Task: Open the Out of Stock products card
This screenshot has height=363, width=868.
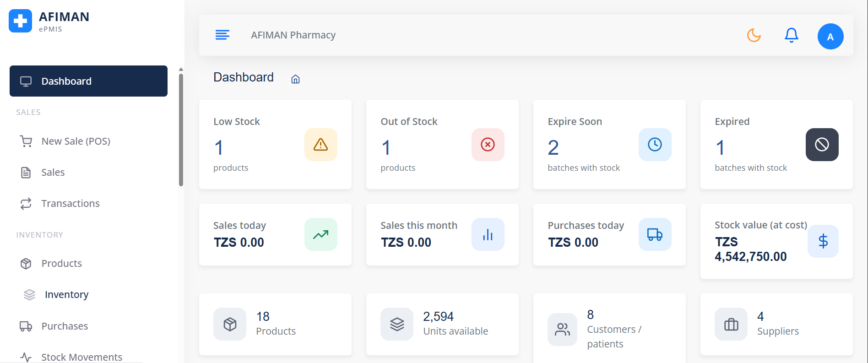Action: tap(442, 145)
